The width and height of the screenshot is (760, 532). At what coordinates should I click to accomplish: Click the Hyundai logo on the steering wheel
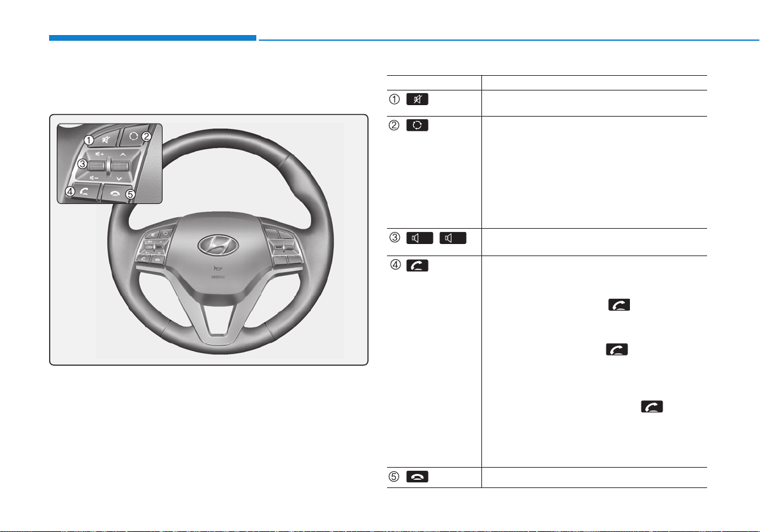coord(219,245)
